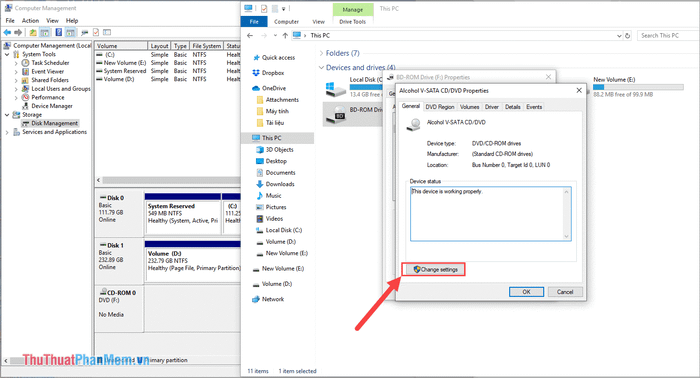Expand Services and Applications node

[x=7, y=132]
